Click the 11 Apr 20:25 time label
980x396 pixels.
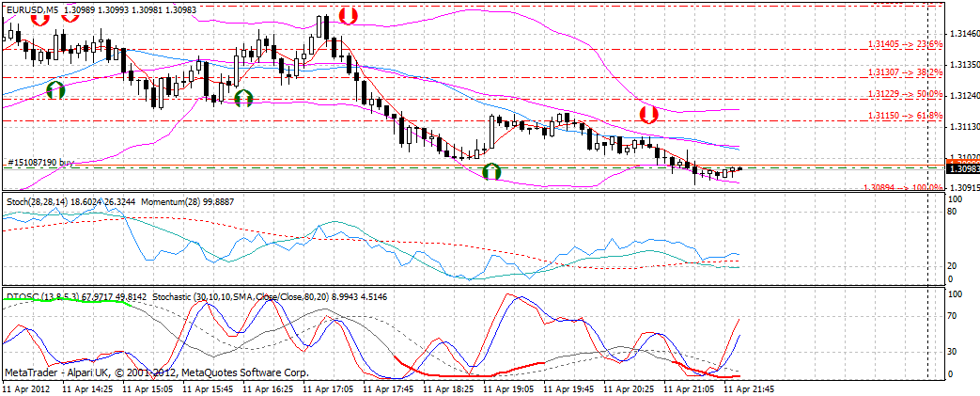click(629, 388)
